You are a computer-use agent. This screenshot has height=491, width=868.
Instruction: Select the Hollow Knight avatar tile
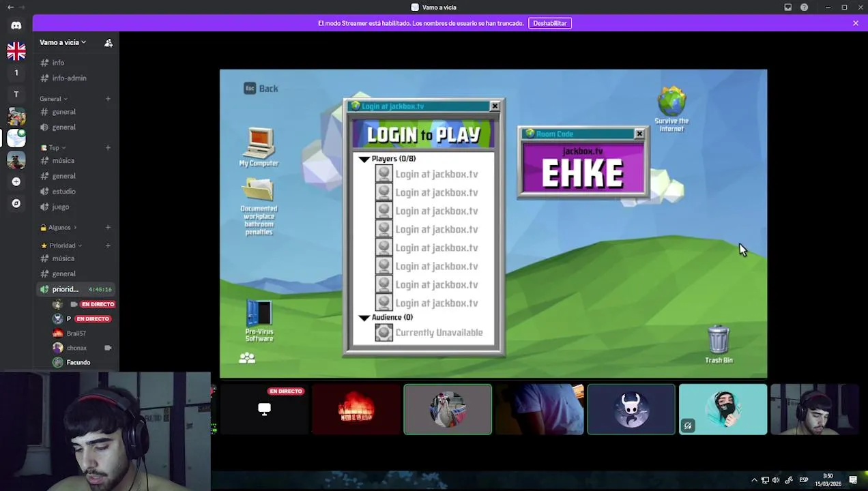tap(631, 409)
